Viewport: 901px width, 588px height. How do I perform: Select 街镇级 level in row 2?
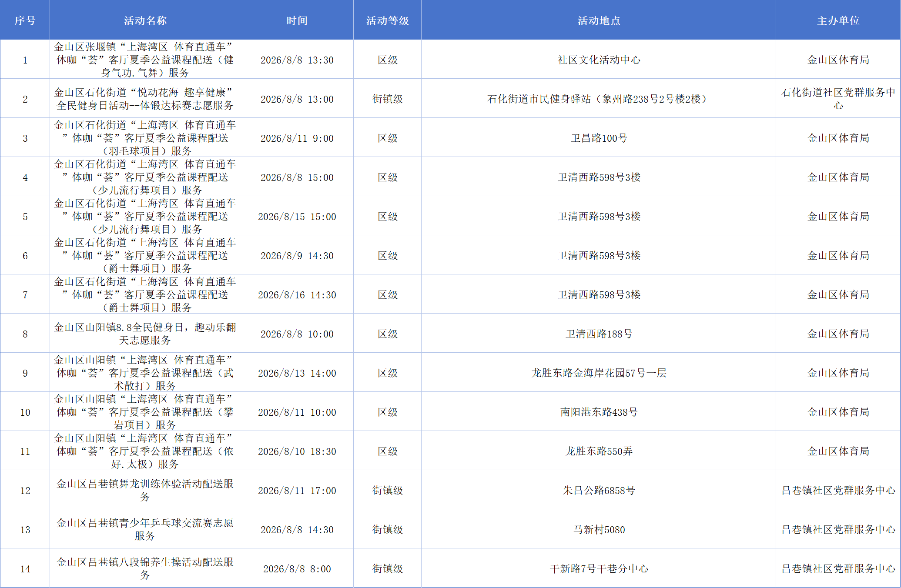click(387, 99)
